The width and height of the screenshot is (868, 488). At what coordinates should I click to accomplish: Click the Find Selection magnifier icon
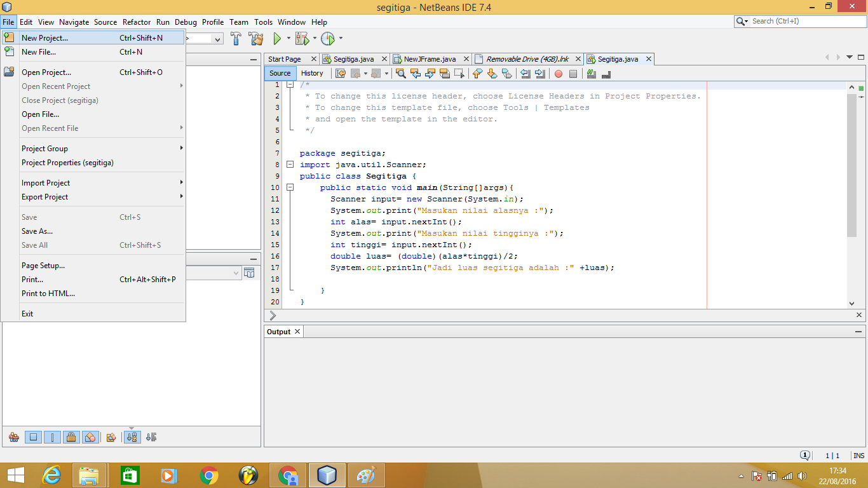click(x=400, y=74)
